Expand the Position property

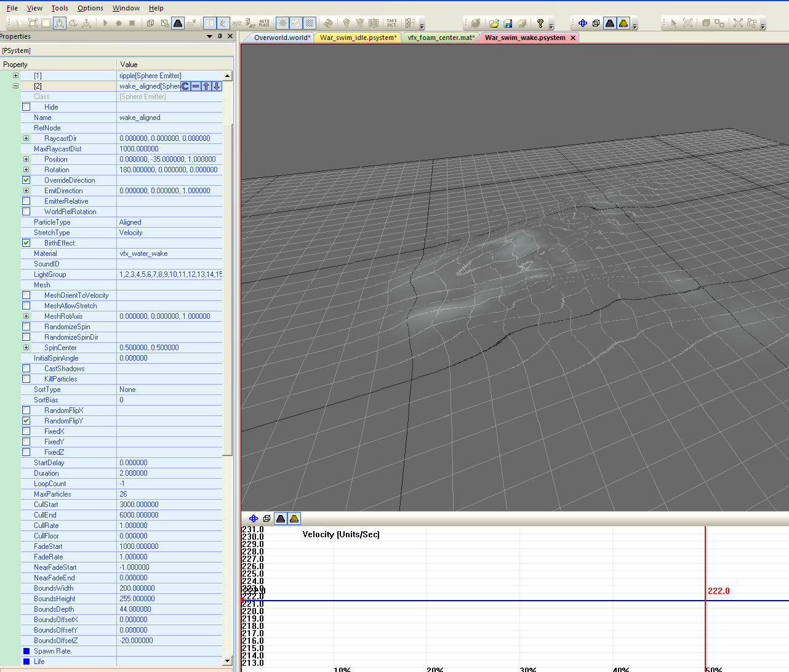26,159
